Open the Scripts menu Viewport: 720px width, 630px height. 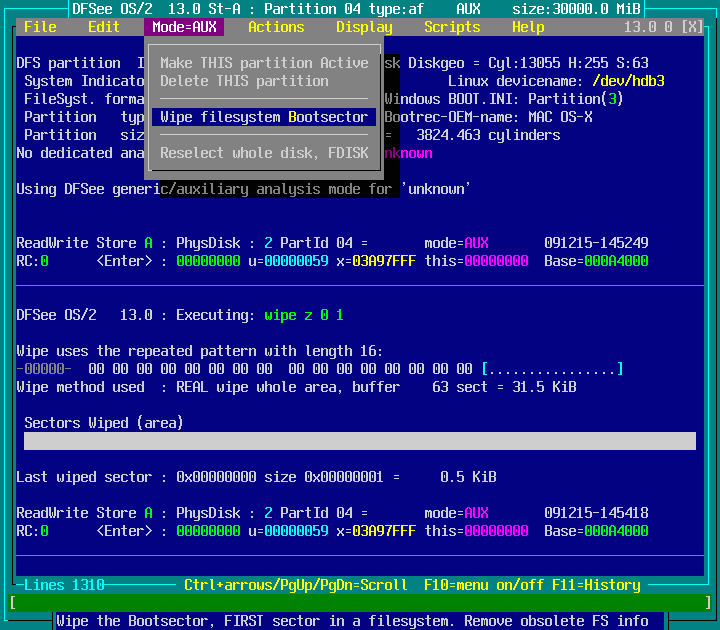click(x=452, y=27)
